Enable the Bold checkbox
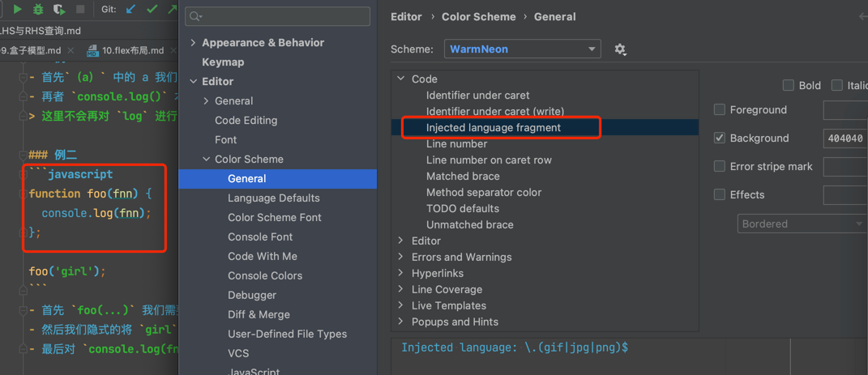This screenshot has width=868, height=375. coord(789,86)
